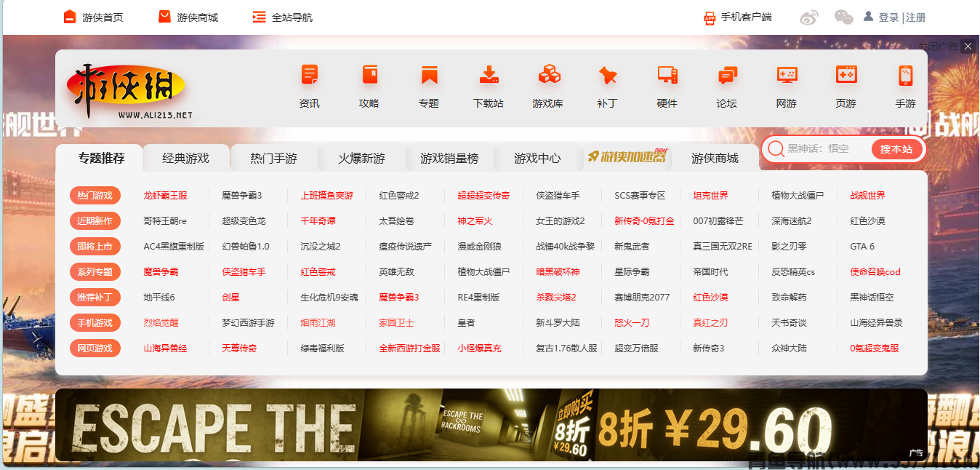Viewport: 980px width, 470px height.
Task: Click the magnifier icon in search box
Action: (x=776, y=149)
